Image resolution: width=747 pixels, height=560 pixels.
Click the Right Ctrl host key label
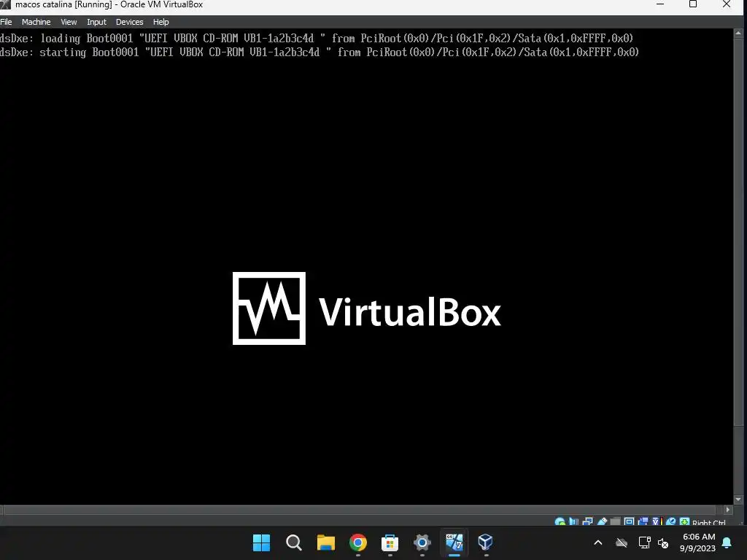708,523
